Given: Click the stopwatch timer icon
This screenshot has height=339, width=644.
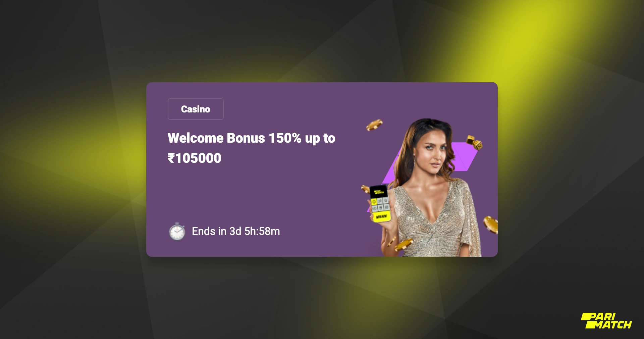Looking at the screenshot, I should [x=177, y=231].
